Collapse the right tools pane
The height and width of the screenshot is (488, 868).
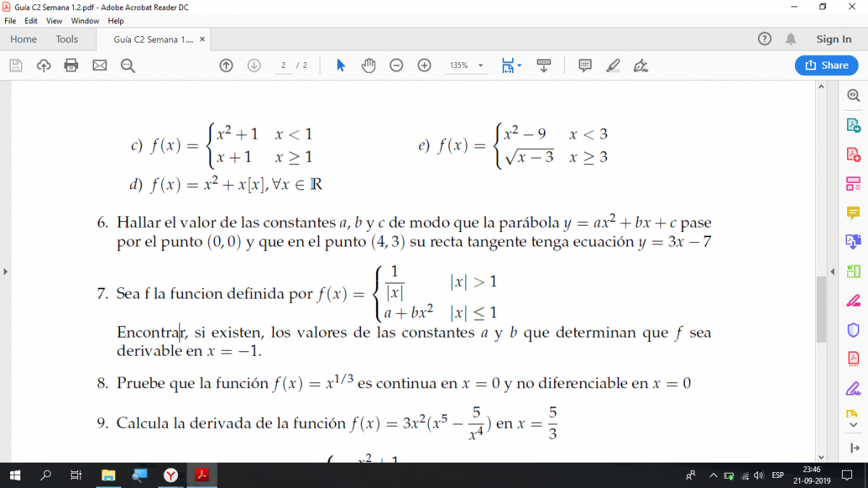click(x=832, y=272)
